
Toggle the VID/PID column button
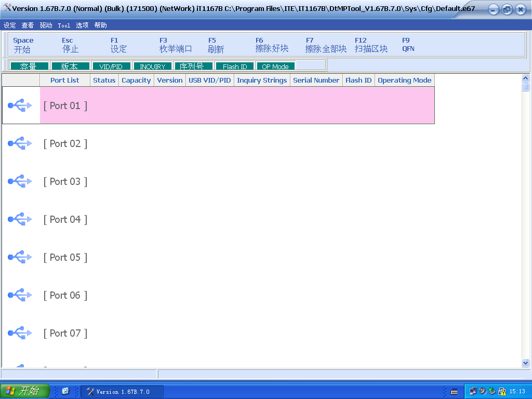(111, 66)
